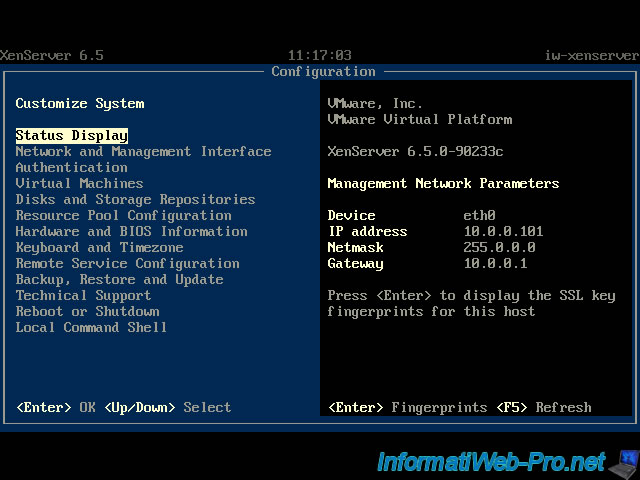Click the iw-xenserver hostname
This screenshot has height=480, width=640.
tap(592, 55)
